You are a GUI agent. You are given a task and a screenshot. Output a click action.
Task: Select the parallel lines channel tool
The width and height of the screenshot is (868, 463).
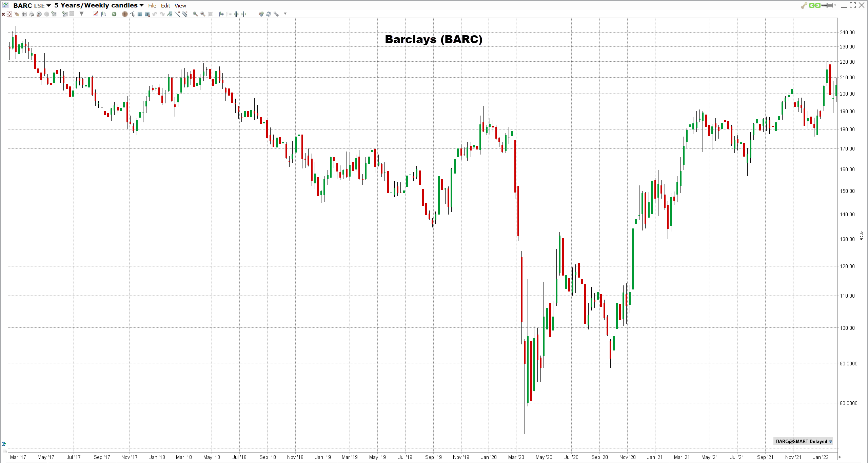[x=185, y=14]
